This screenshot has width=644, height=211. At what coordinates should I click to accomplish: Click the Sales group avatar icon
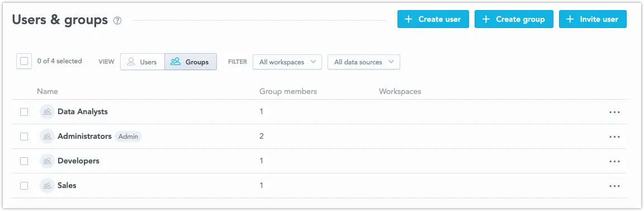(47, 186)
